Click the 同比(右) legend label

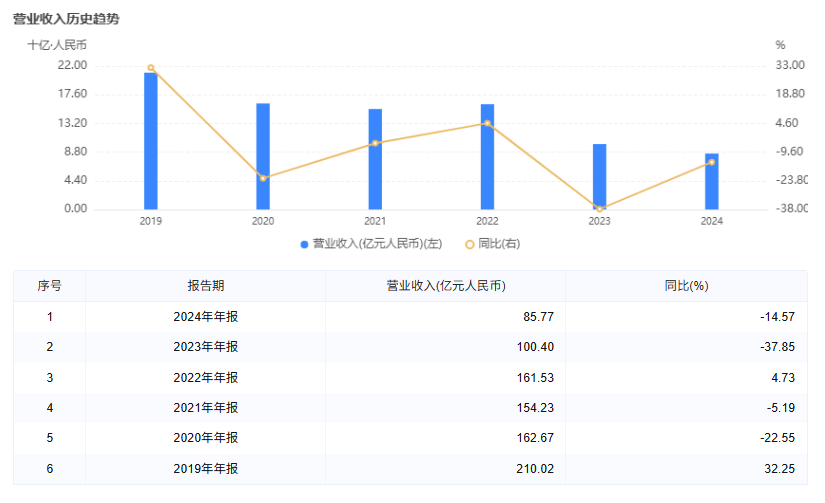click(499, 244)
